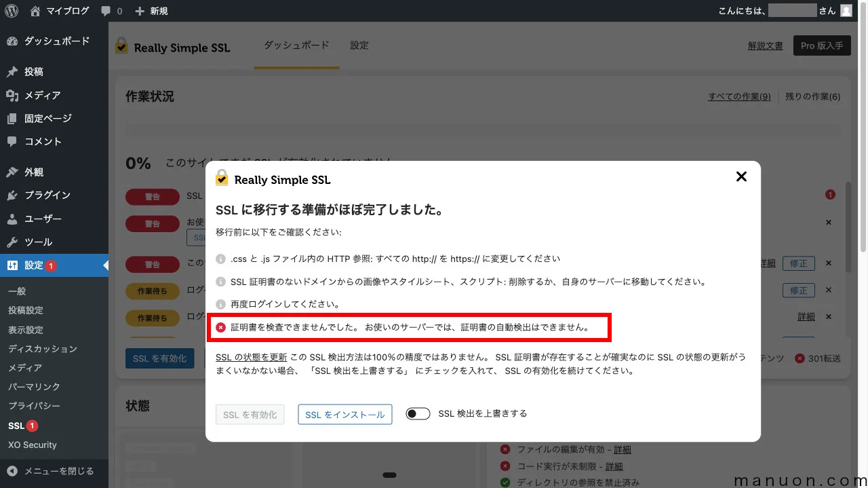Click the 0% progress bar
This screenshot has width=868, height=488.
point(138,163)
